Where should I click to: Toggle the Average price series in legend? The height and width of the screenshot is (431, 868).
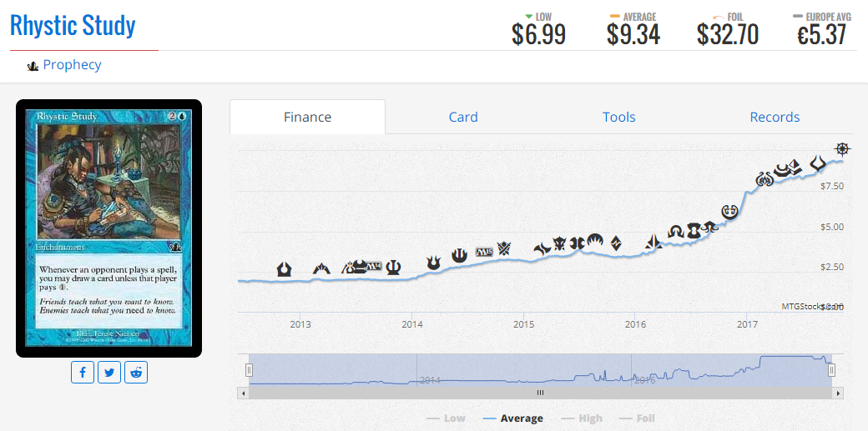pos(512,418)
